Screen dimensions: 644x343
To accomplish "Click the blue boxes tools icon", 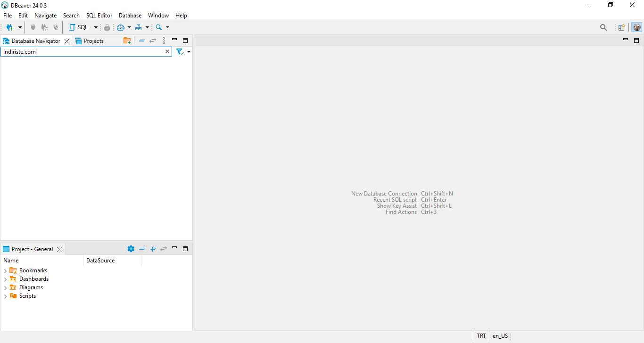I will (139, 27).
